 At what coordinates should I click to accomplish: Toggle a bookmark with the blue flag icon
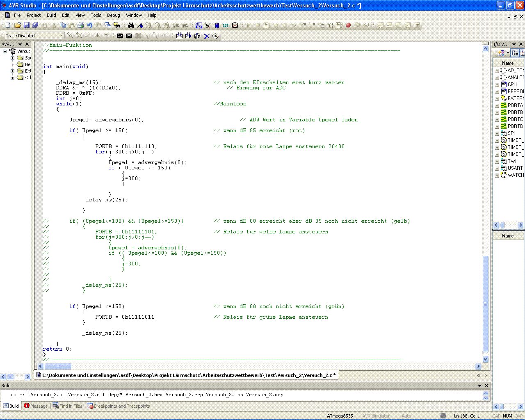coord(140,25)
